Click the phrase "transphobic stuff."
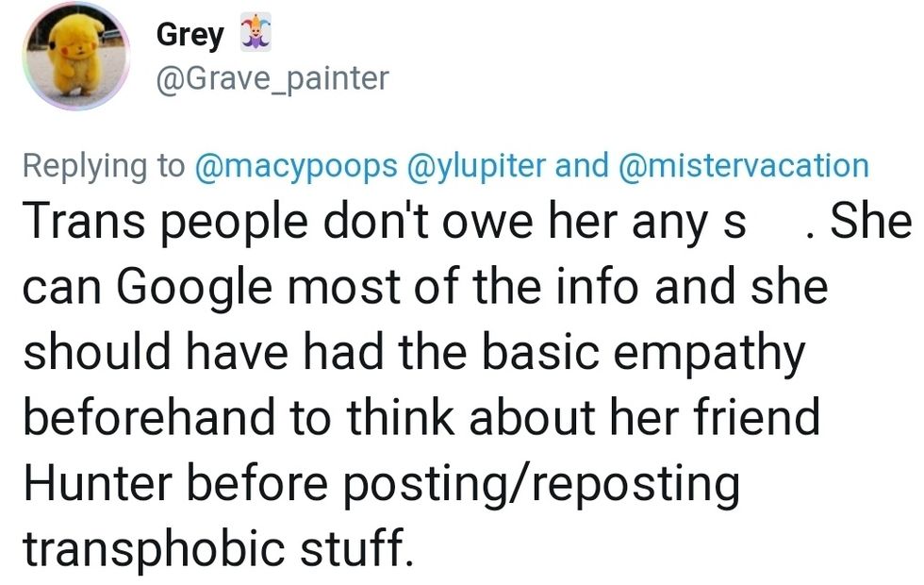924x585 pixels. [219, 547]
